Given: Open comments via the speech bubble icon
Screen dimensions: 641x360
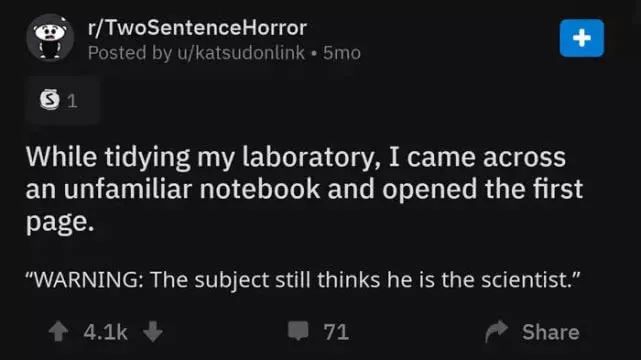Looking at the screenshot, I should pos(298,331).
